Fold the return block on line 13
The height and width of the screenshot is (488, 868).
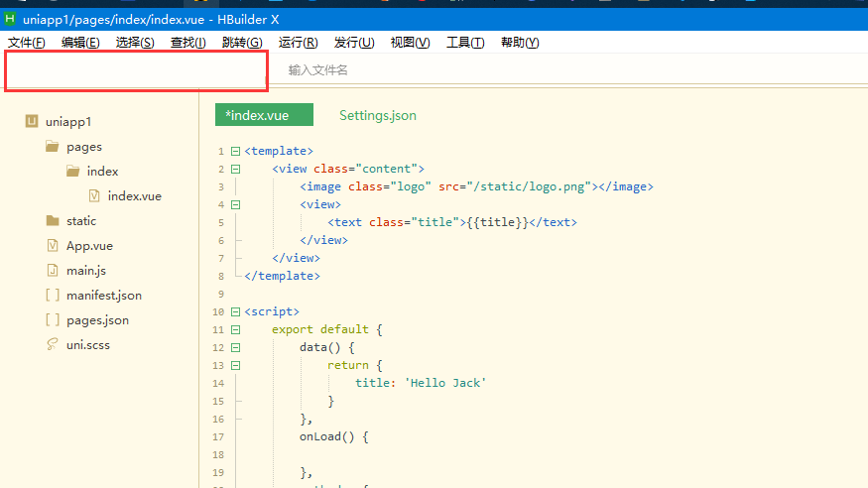coord(235,366)
